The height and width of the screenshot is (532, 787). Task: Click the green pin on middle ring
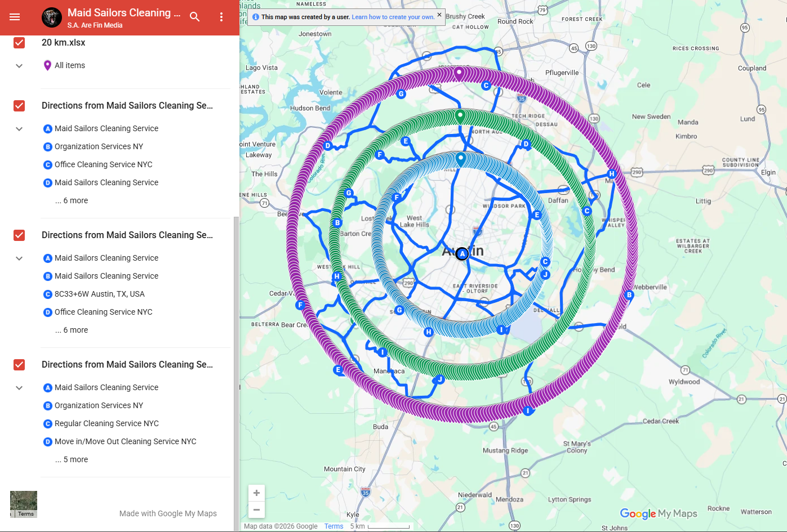tap(460, 117)
